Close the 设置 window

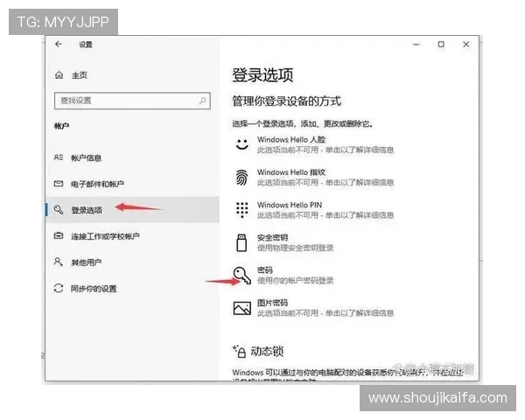pyautogui.click(x=466, y=45)
